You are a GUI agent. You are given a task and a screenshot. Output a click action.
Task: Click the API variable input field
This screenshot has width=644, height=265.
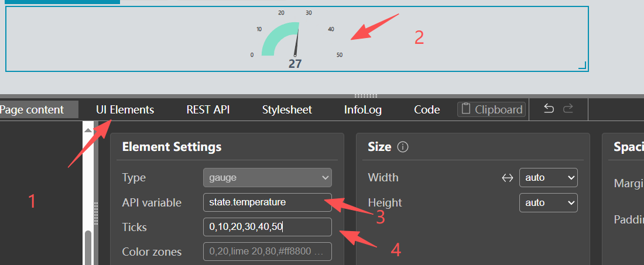coord(268,202)
